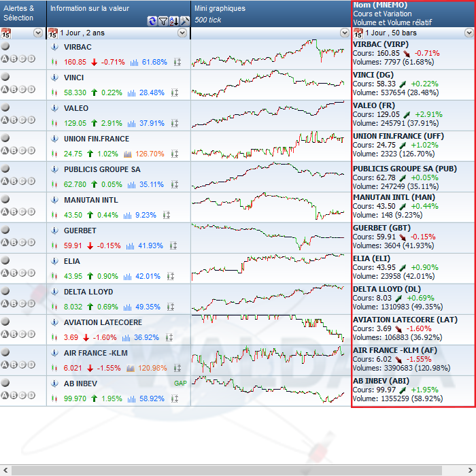Toggle the alert circle for MANUTAN INTL row
Image resolution: width=476 pixels, height=476 pixels.
(x=5, y=199)
